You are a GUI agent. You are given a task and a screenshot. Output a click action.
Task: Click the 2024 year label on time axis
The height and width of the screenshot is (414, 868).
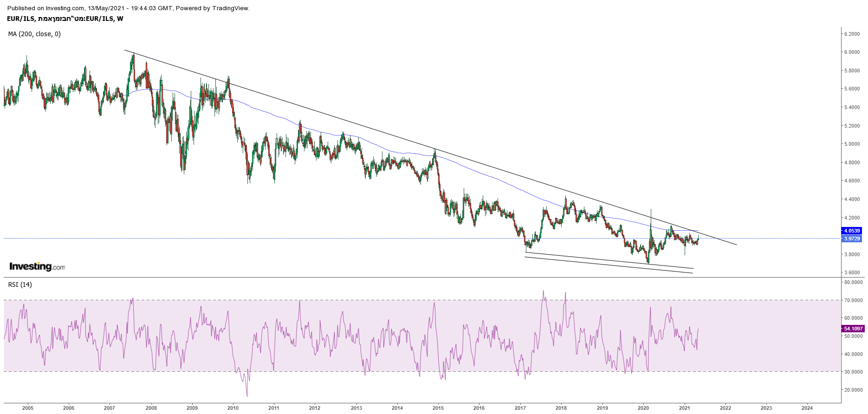(x=807, y=408)
